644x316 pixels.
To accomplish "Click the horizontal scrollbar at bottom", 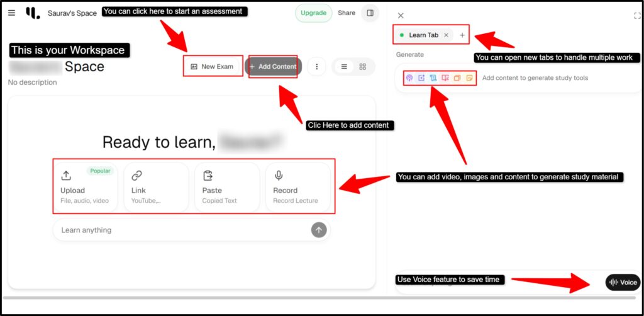I will point(320,298).
